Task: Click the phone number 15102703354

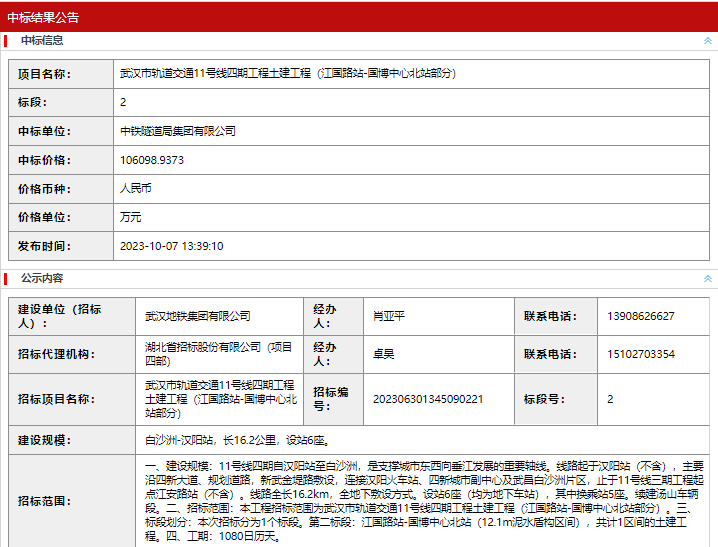Action: 640,354
